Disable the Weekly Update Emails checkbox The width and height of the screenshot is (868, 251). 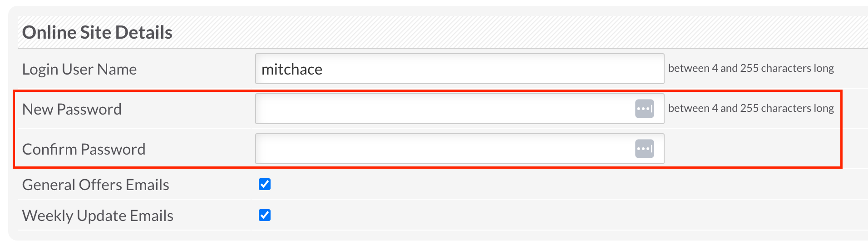(x=265, y=215)
